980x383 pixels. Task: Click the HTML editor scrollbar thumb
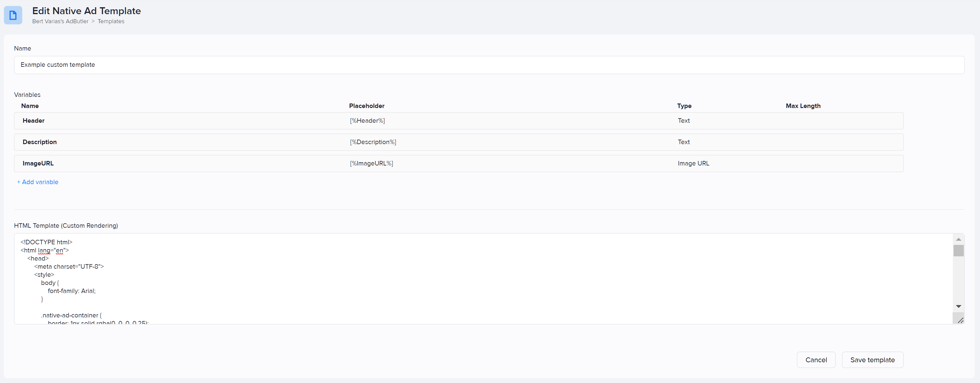(958, 251)
